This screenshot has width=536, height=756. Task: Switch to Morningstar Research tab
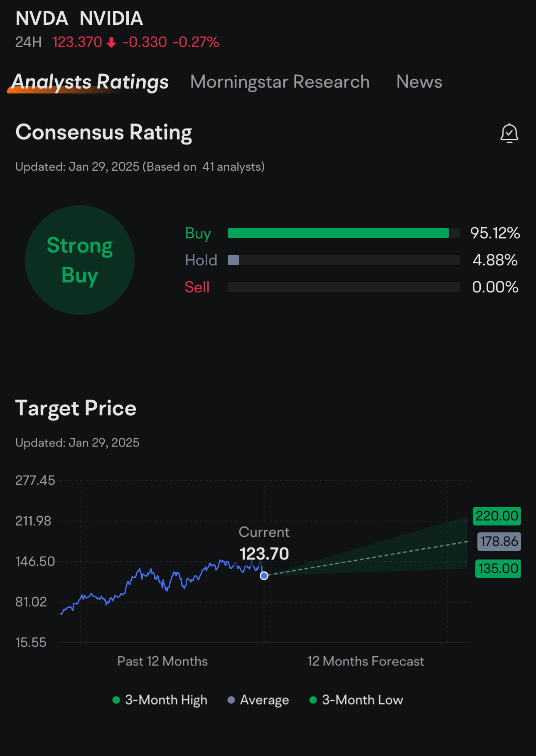(280, 82)
